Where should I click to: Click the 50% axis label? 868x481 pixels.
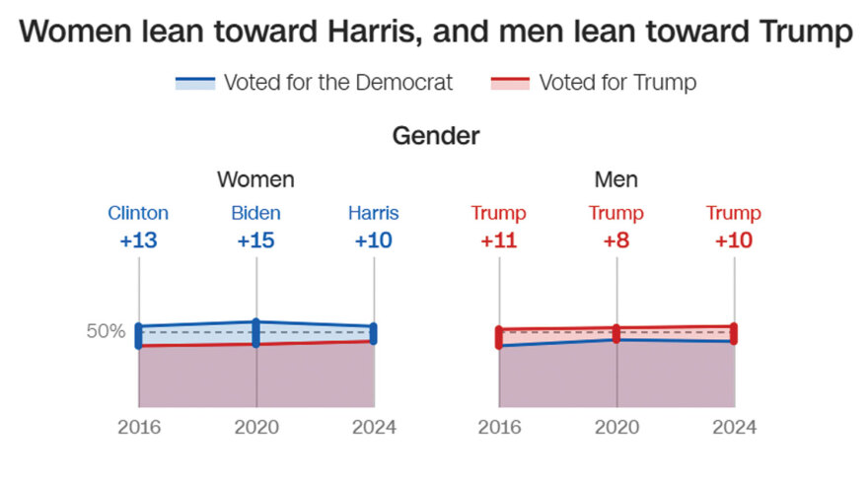click(106, 332)
